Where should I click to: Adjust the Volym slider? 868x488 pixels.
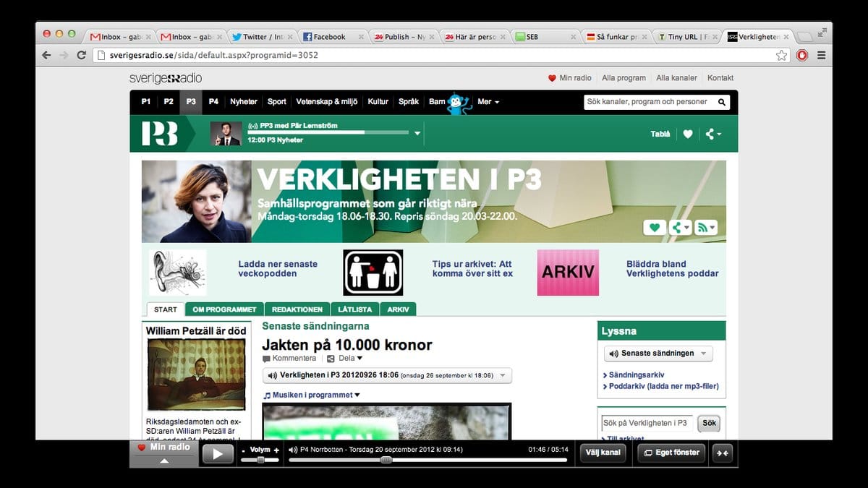[259, 460]
